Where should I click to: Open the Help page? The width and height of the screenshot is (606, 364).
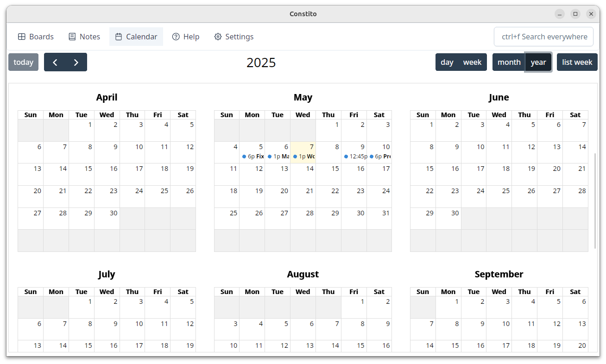click(186, 37)
